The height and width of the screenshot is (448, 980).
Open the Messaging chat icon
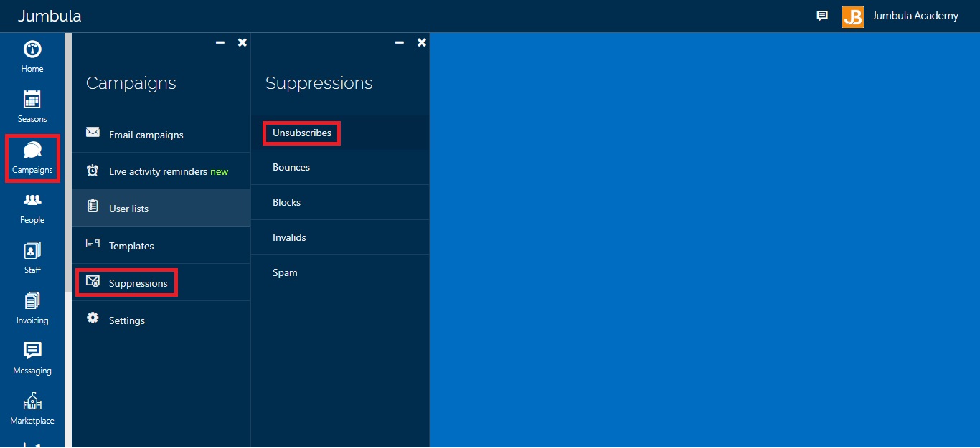(32, 351)
